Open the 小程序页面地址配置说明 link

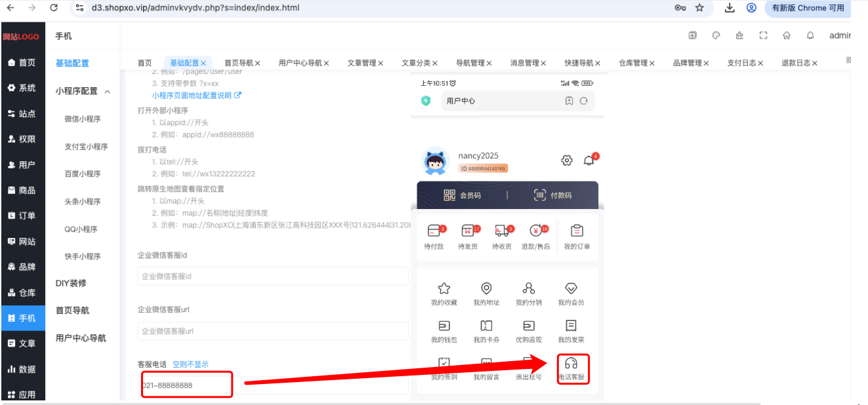click(x=197, y=95)
